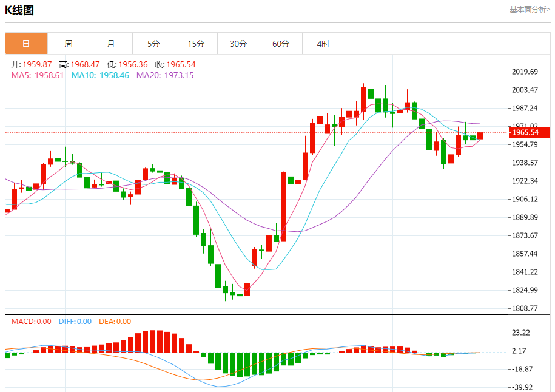The image size is (555, 392).
Task: Click the 开: 1959.87 open price value
Action: tap(32, 64)
